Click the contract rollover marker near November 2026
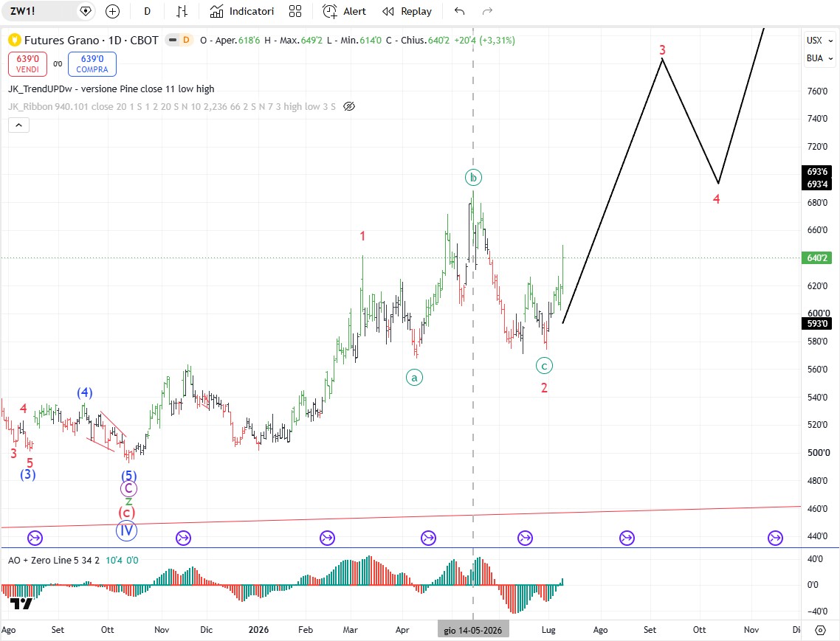 775,538
